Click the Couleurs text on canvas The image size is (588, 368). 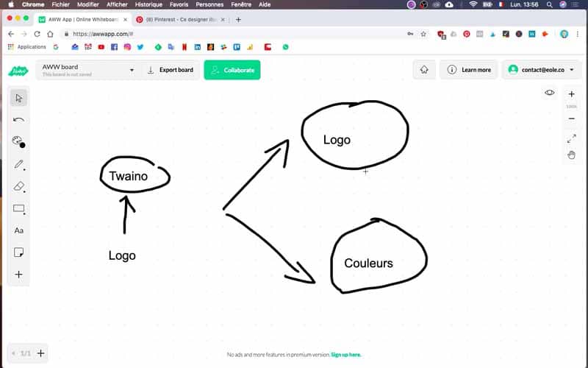(369, 263)
